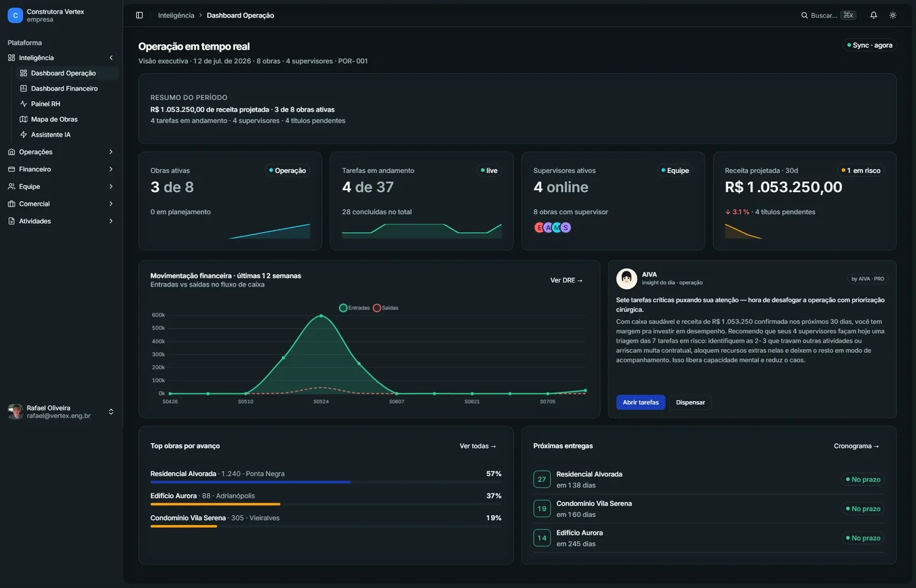Screen dimensions: 916x588
Task: Click the Inteligência breadcrumb
Action: point(176,15)
